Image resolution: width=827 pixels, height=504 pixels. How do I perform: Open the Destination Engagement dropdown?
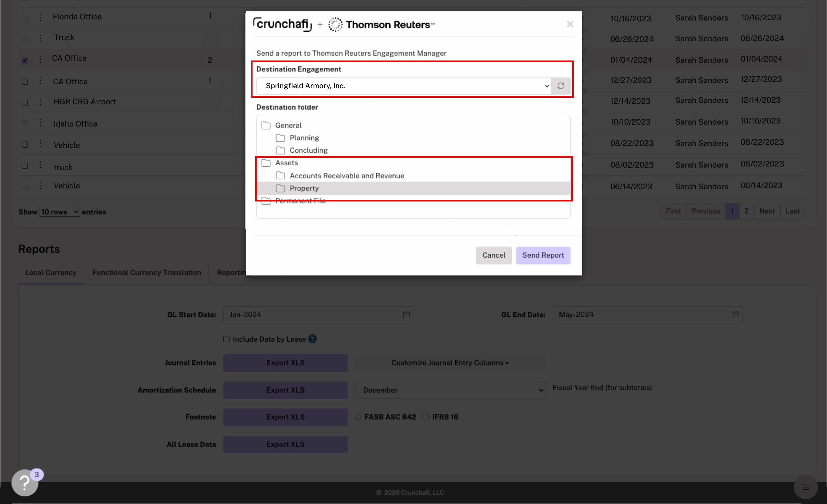pyautogui.click(x=404, y=86)
